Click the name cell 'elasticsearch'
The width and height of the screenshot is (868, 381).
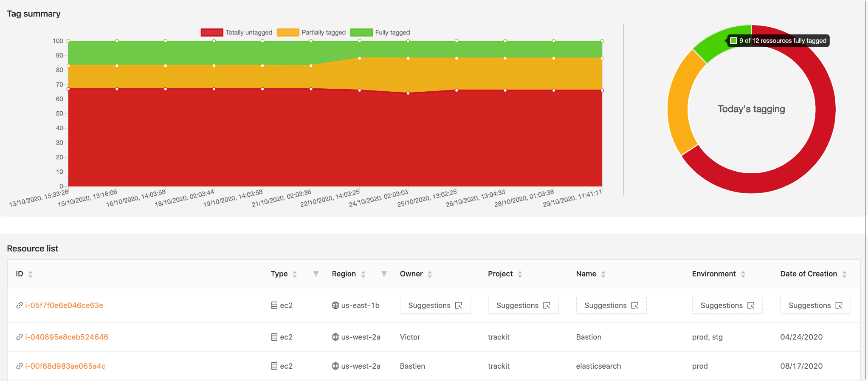click(598, 366)
